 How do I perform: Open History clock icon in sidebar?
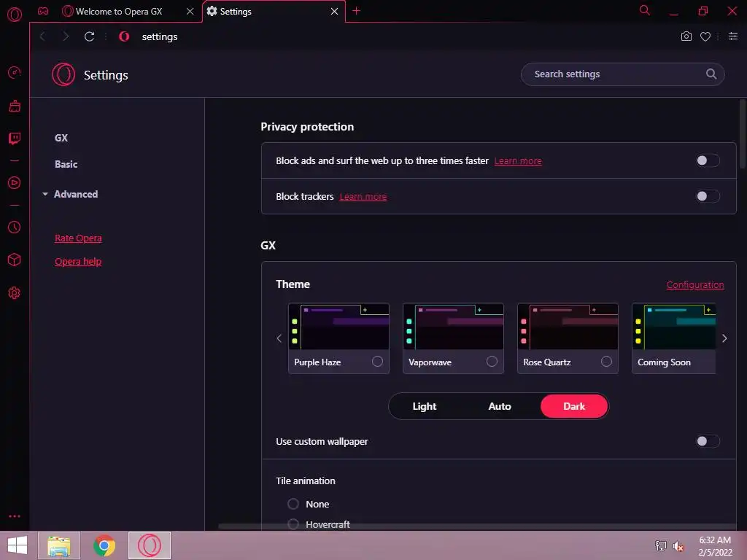click(x=15, y=227)
